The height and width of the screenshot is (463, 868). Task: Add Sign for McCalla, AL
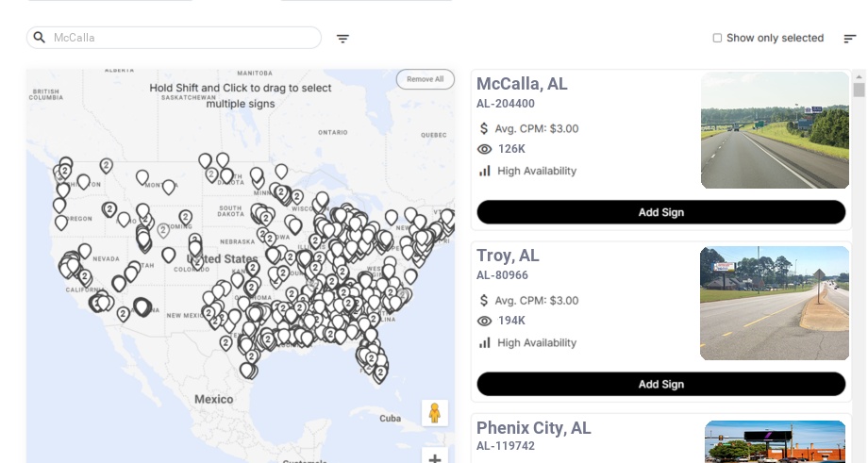(661, 212)
